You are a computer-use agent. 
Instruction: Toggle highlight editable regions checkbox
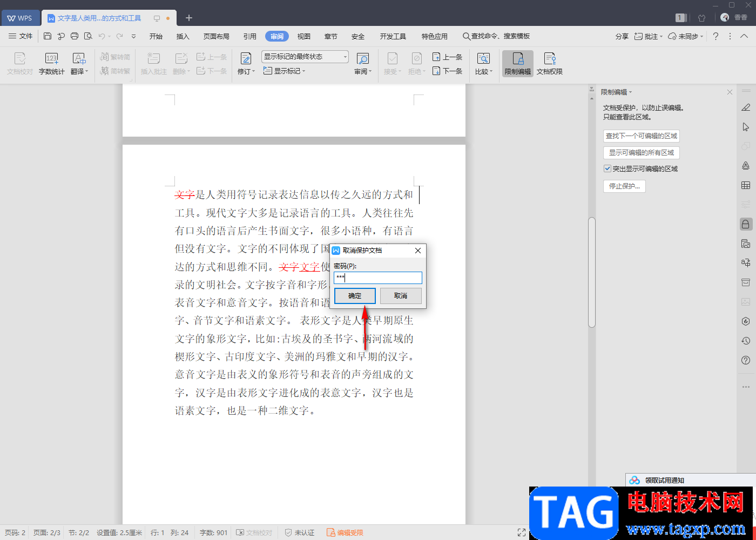coord(607,168)
